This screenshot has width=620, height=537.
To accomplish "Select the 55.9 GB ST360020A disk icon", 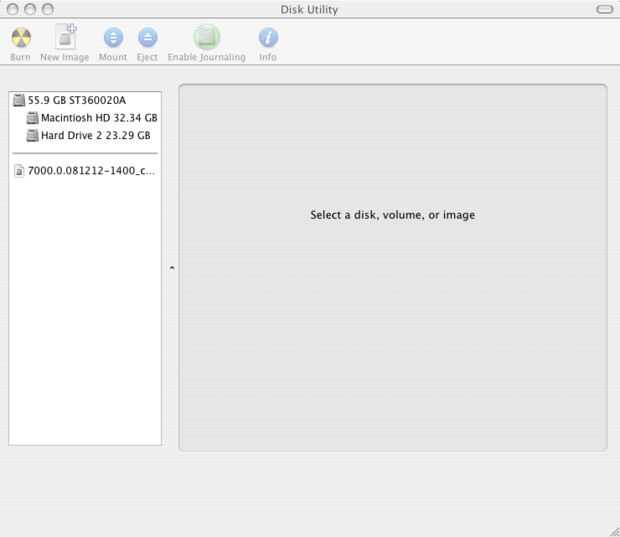I will click(19, 100).
